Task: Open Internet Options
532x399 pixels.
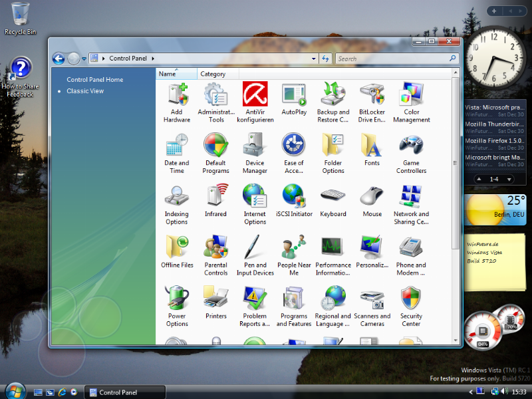Action: [255, 204]
